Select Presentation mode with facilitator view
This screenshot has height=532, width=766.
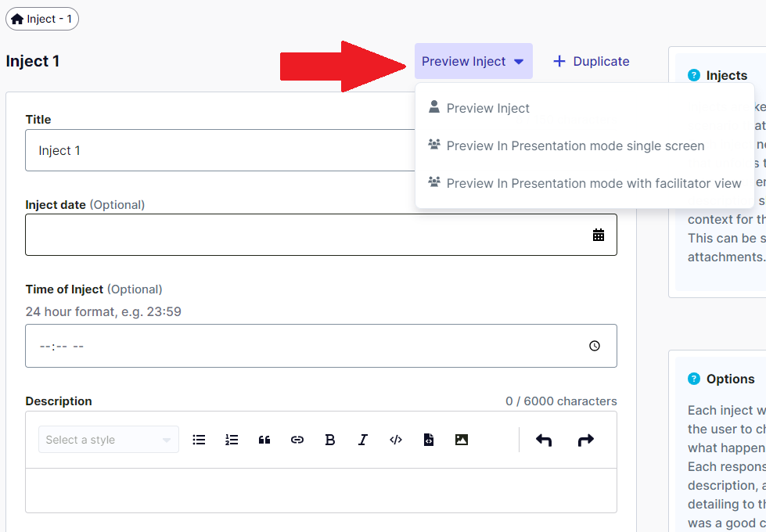pyautogui.click(x=593, y=183)
